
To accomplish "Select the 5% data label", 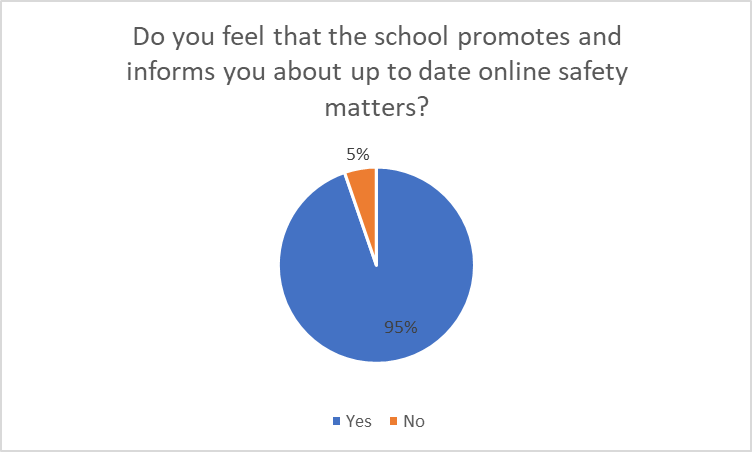I will 358,154.
